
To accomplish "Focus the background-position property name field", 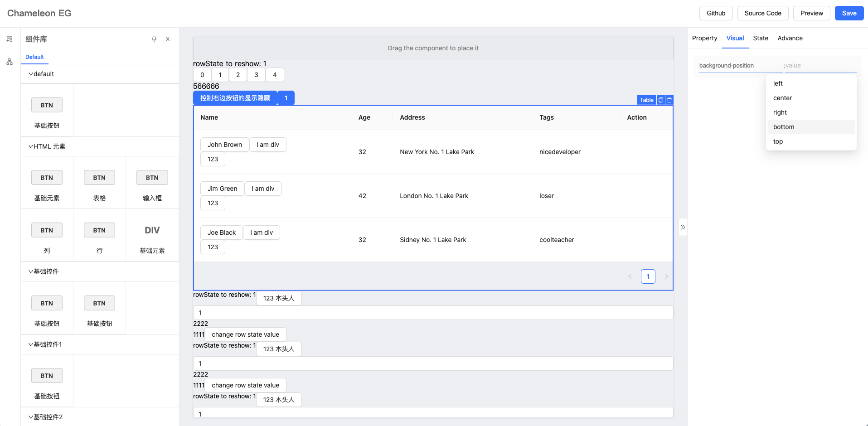I will point(741,66).
